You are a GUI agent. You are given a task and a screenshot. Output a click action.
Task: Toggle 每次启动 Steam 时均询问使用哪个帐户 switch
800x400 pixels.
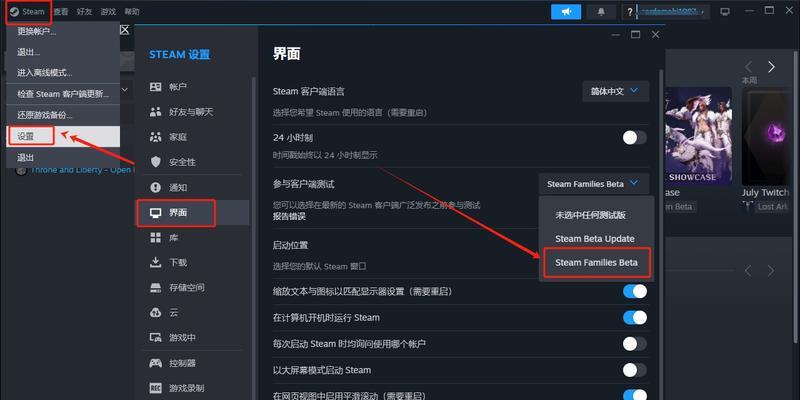(x=635, y=344)
